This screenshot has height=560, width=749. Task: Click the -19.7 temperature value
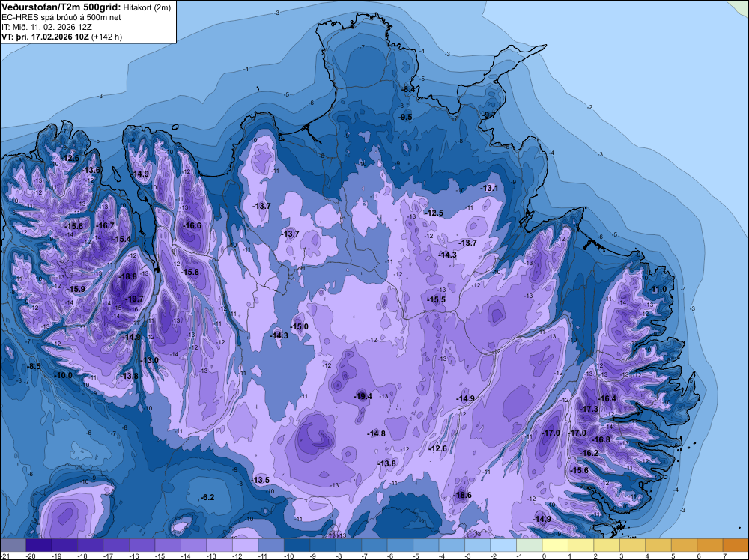134,299
